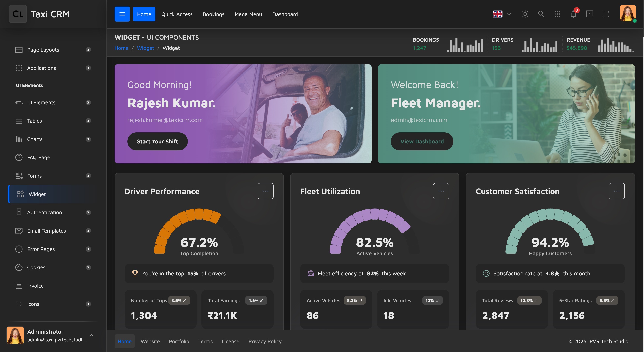This screenshot has height=352, width=644.
Task: Open Fleet Utilization options menu
Action: 441,191
